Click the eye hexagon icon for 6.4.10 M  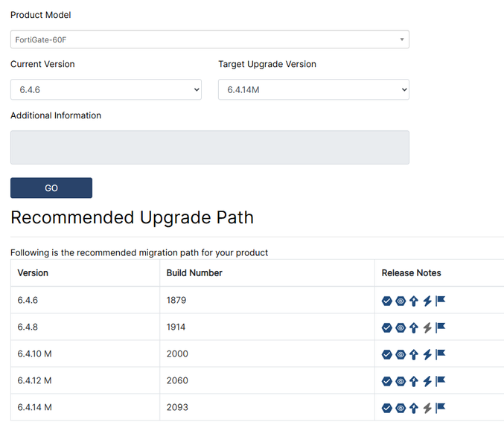(401, 354)
